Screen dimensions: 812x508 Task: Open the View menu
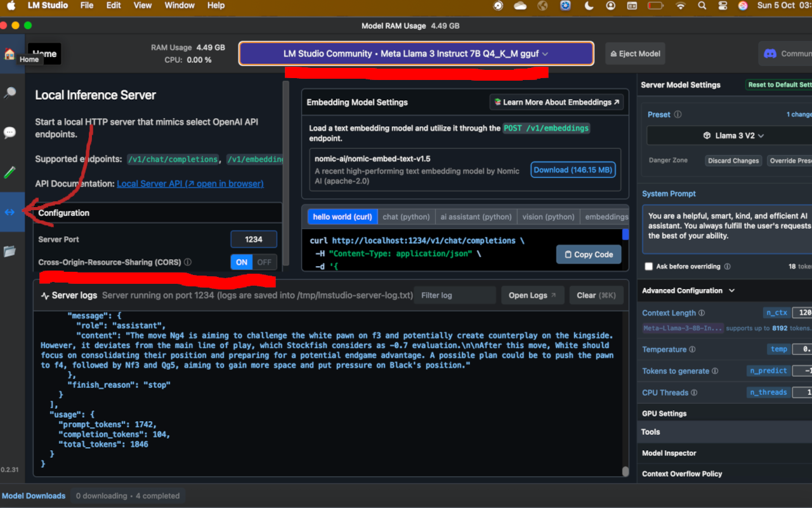coord(143,6)
